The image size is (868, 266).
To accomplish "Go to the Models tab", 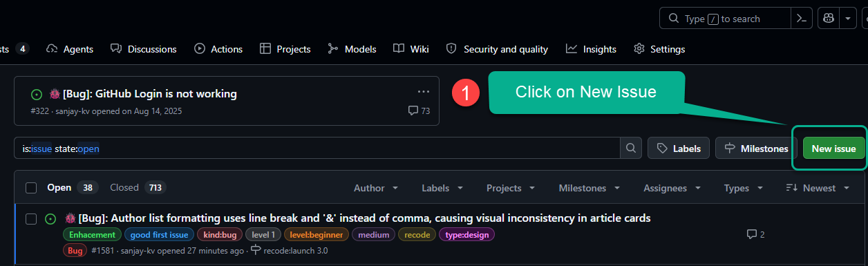I will pos(352,49).
